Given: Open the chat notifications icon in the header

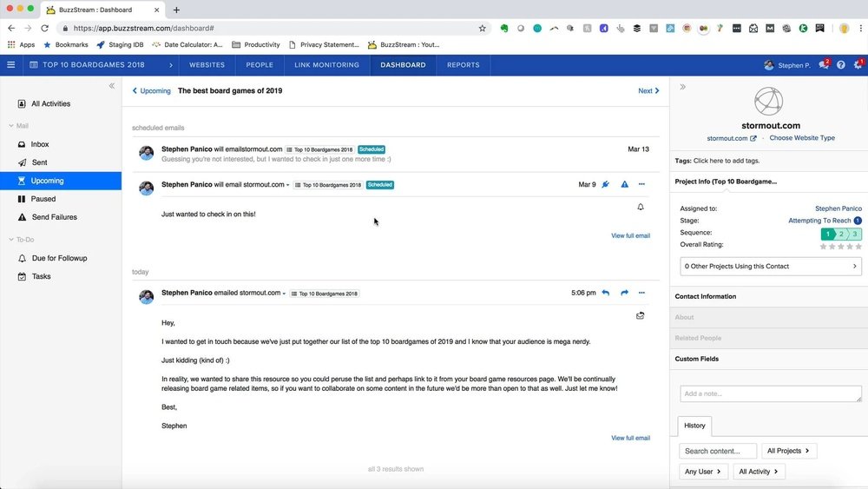Looking at the screenshot, I should [x=824, y=65].
